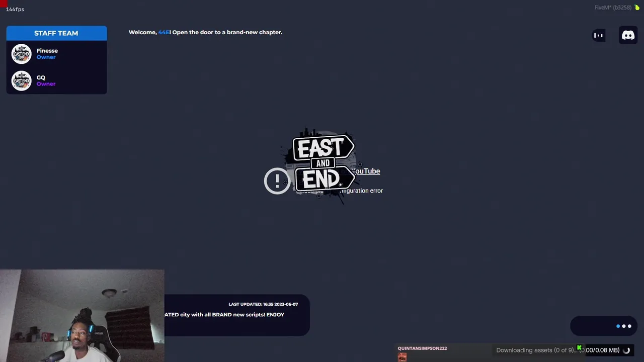Click the East and End logo
The image size is (644, 362).
[323, 165]
